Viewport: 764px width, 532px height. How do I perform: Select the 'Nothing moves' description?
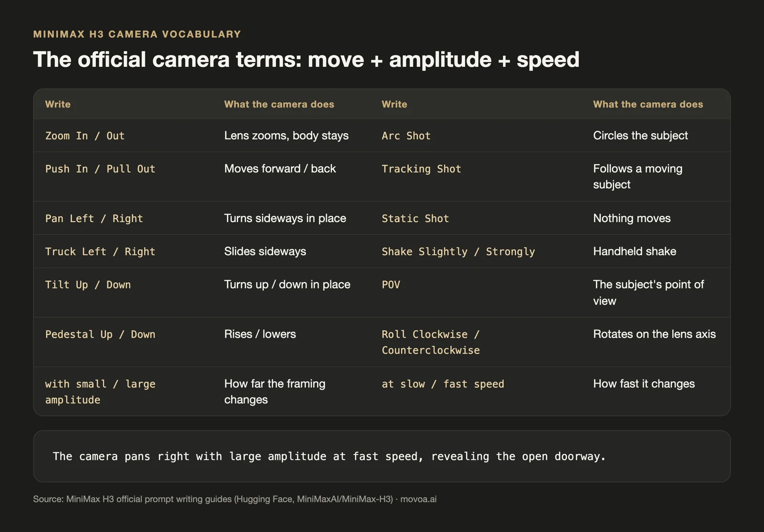(x=632, y=218)
